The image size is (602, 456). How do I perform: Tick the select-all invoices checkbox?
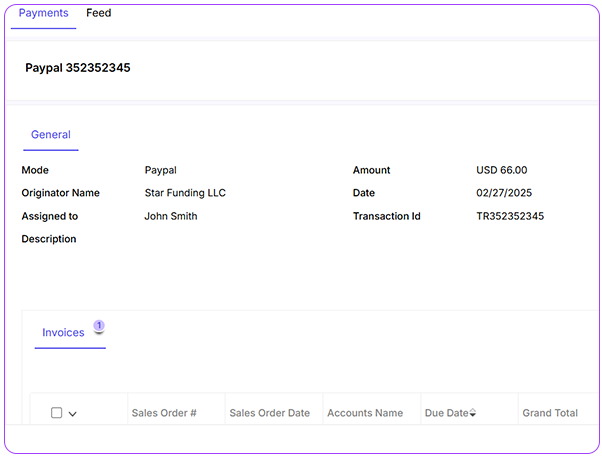(56, 413)
